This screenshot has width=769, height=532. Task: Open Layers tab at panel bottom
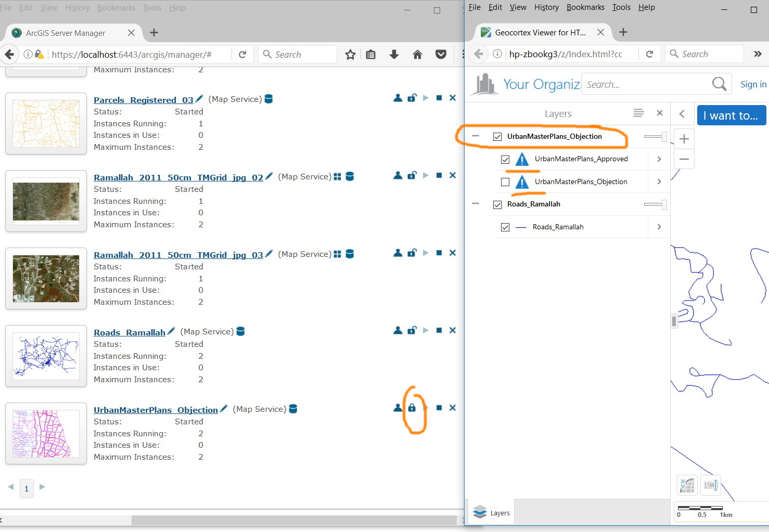point(492,513)
